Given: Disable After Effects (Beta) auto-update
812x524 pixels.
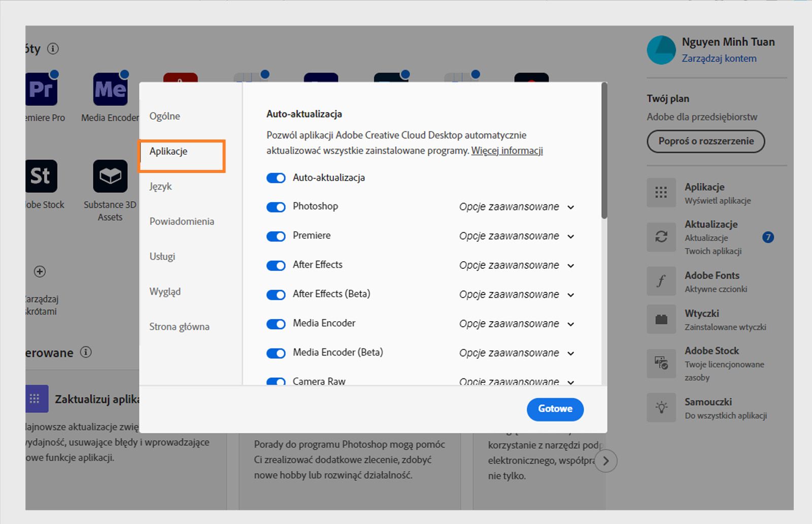Looking at the screenshot, I should pos(276,294).
